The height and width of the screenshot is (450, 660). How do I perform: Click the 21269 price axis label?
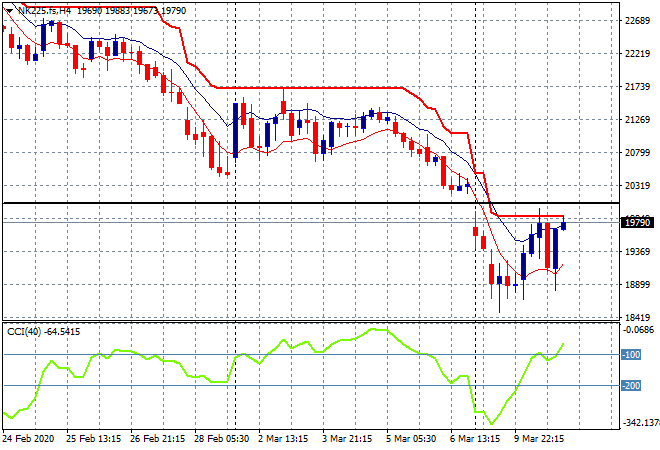pos(637,120)
